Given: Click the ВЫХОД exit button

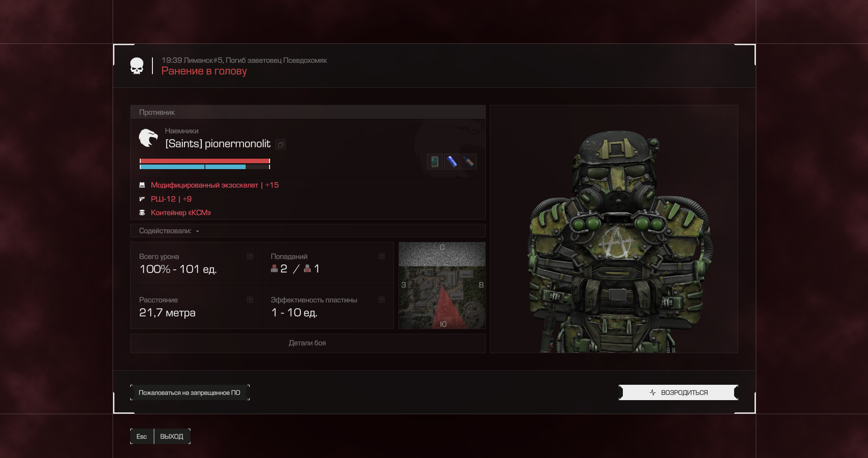Looking at the screenshot, I should [x=172, y=436].
